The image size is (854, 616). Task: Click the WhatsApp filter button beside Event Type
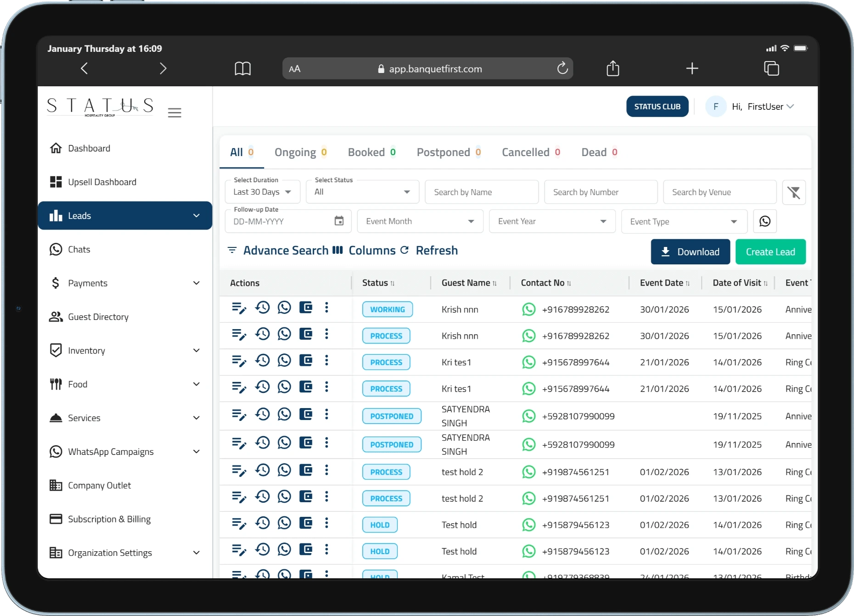tap(764, 221)
